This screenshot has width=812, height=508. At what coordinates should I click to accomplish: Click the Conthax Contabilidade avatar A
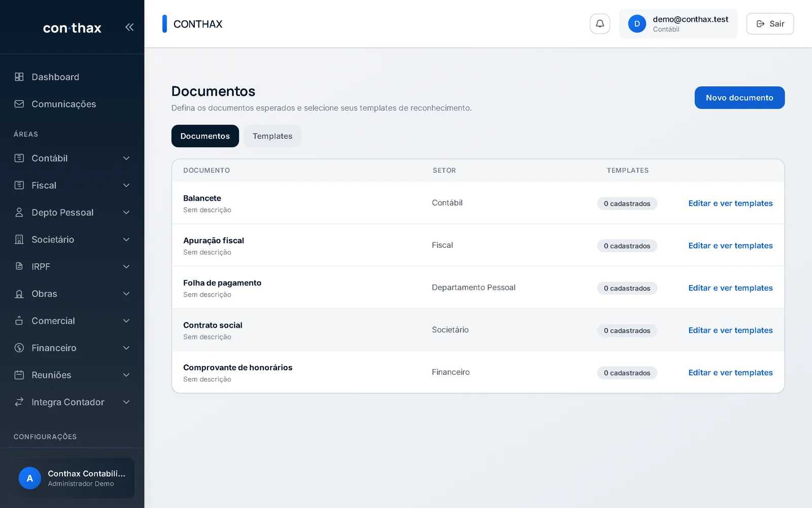click(x=30, y=478)
